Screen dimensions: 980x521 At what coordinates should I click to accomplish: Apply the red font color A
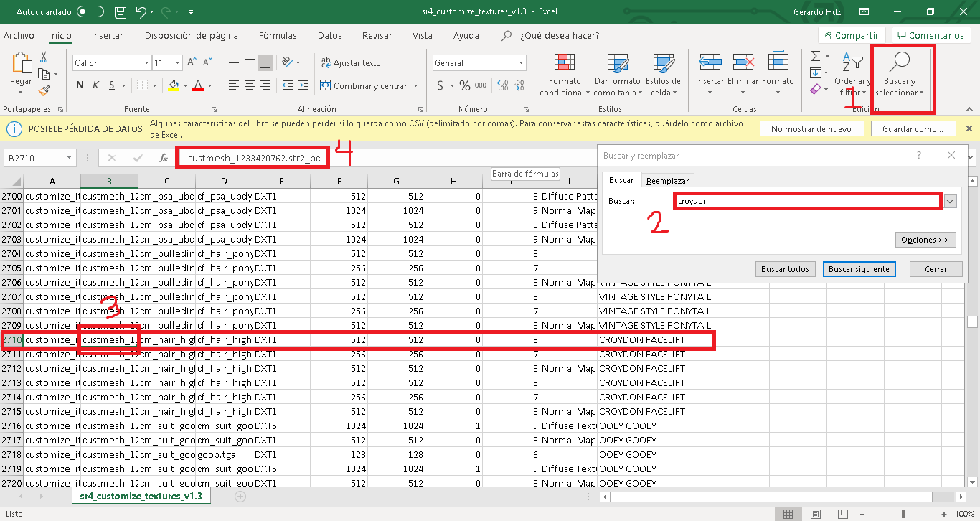tap(198, 85)
